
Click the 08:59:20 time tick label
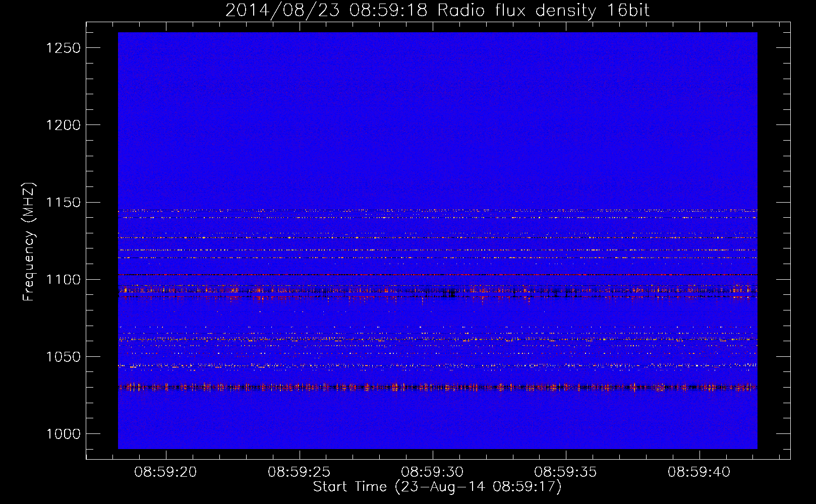point(165,472)
